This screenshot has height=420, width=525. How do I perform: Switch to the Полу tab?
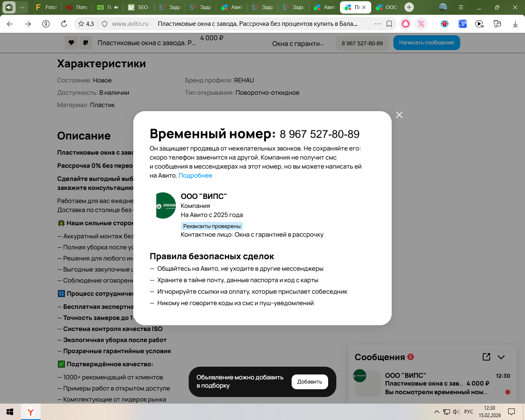(x=77, y=7)
